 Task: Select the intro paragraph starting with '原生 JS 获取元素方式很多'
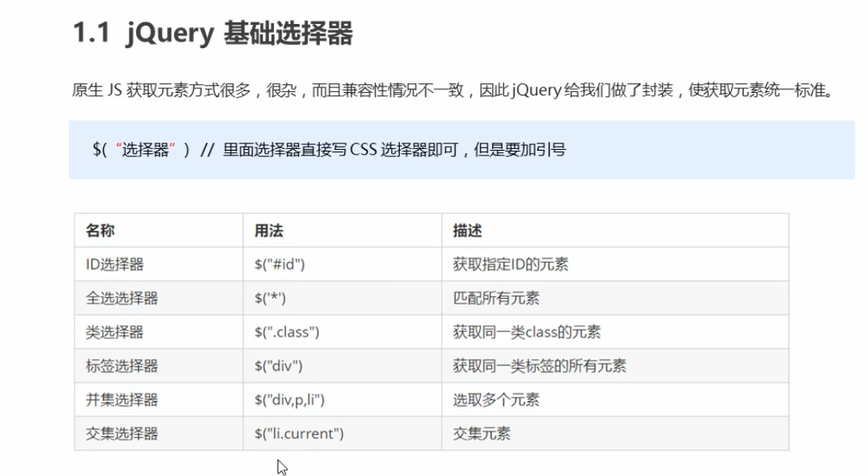(454, 90)
